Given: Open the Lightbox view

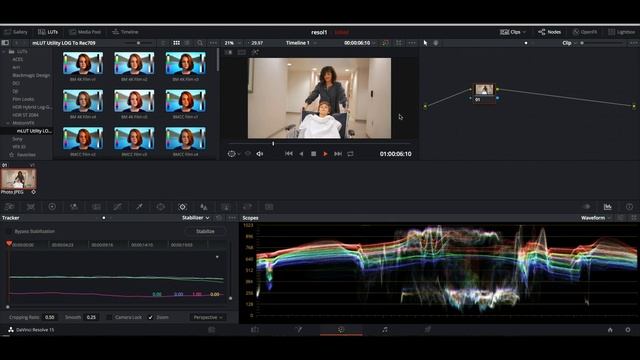Looking at the screenshot, I should coord(622,32).
